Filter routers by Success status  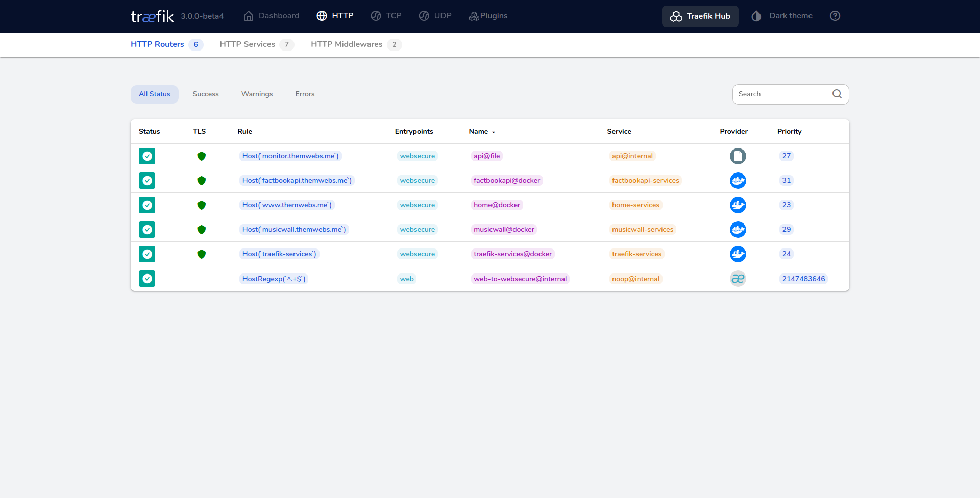pyautogui.click(x=206, y=94)
